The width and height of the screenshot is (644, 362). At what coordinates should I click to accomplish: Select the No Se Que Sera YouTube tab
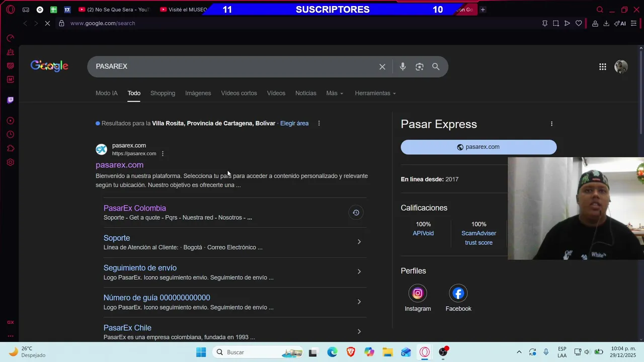click(115, 10)
